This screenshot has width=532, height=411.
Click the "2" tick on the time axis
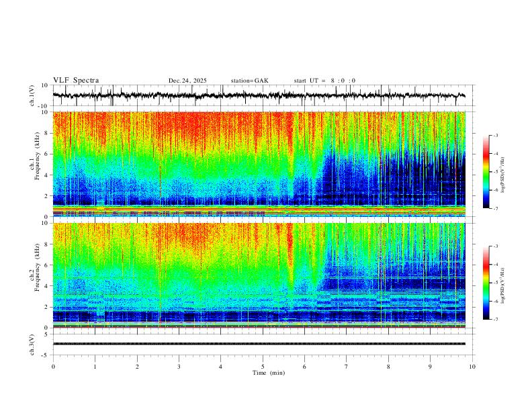tap(137, 367)
